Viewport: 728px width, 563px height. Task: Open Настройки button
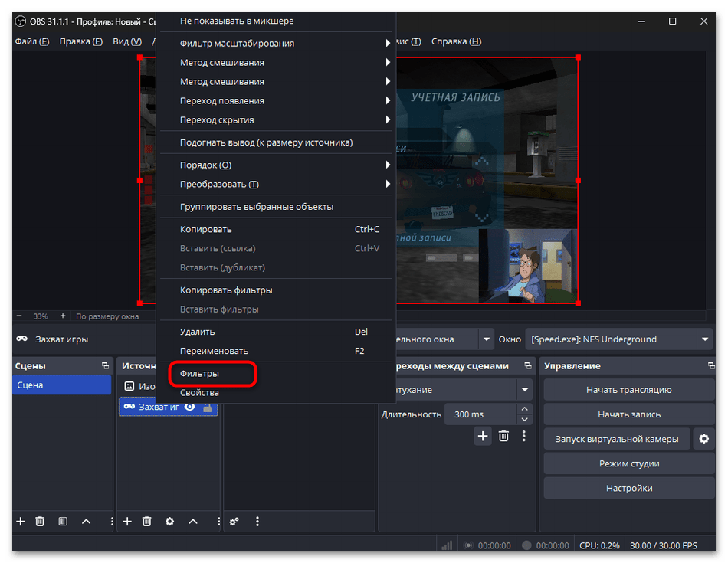[x=629, y=488]
